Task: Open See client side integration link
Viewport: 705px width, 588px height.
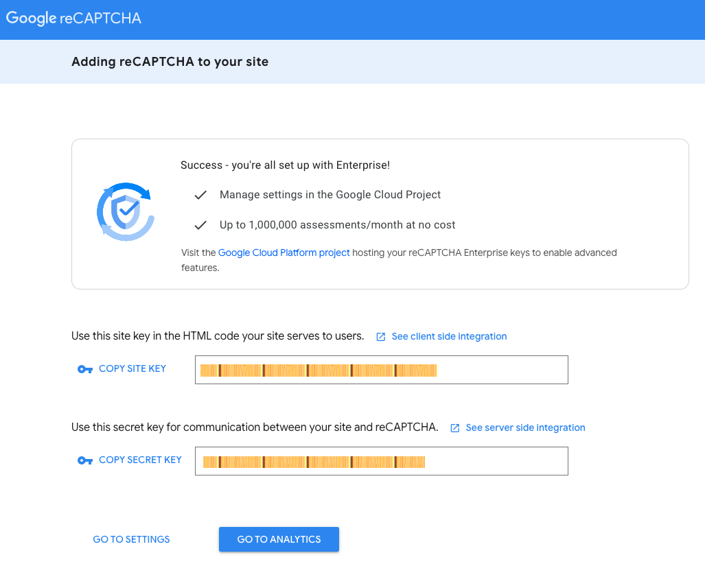Action: 449,336
